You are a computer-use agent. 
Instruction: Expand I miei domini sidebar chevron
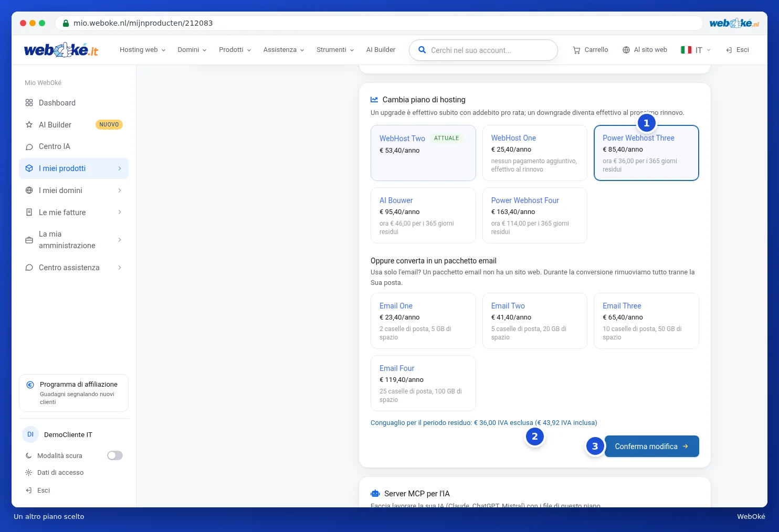tap(120, 190)
